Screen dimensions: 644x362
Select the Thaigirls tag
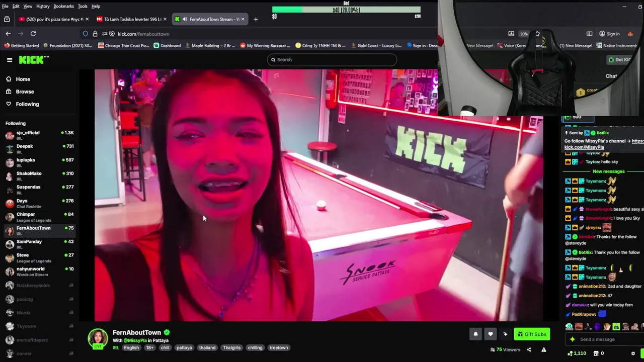coord(232,348)
